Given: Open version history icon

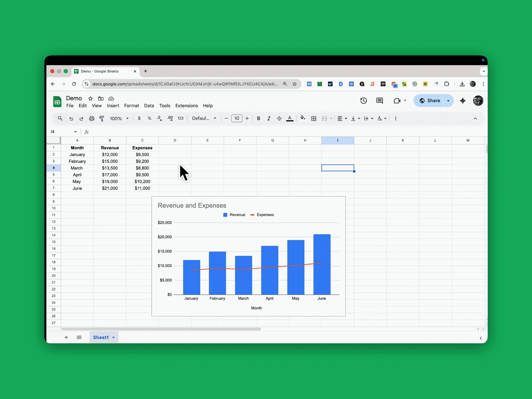Looking at the screenshot, I should pyautogui.click(x=363, y=101).
